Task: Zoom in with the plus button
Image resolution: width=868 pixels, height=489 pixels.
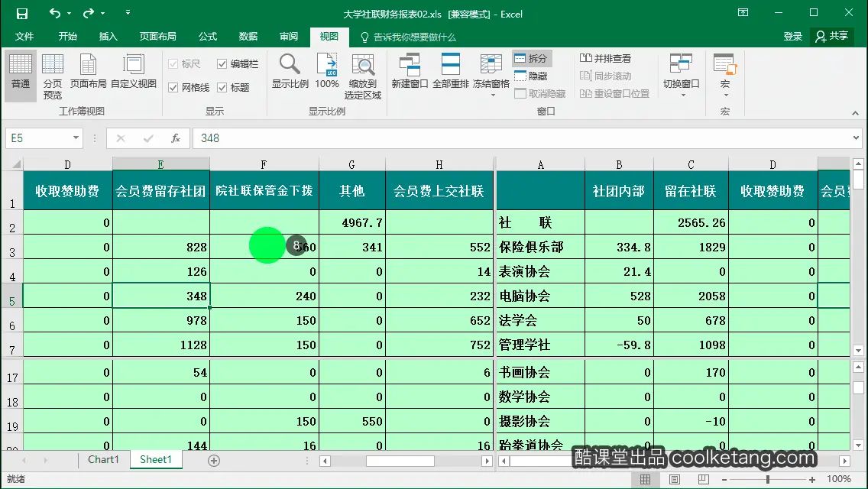Action: pos(812,480)
